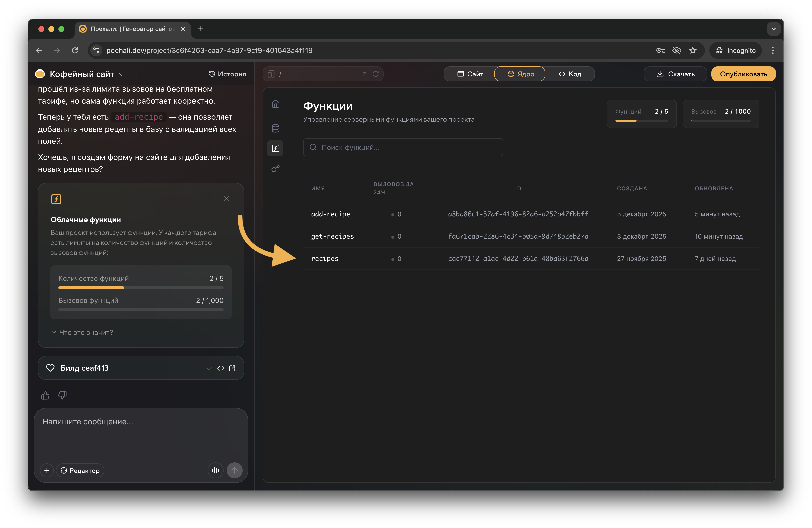This screenshot has width=812, height=528.
Task: Open the browser tab list chevron
Action: tap(773, 29)
